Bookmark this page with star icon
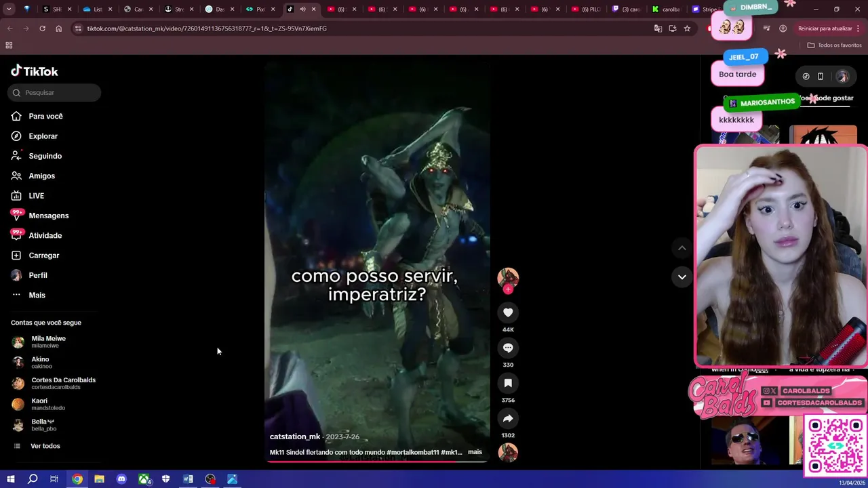The image size is (868, 488). click(687, 28)
